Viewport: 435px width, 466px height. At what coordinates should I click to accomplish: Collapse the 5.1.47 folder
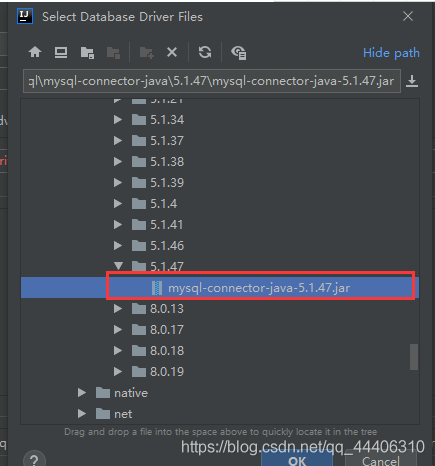click(x=118, y=266)
